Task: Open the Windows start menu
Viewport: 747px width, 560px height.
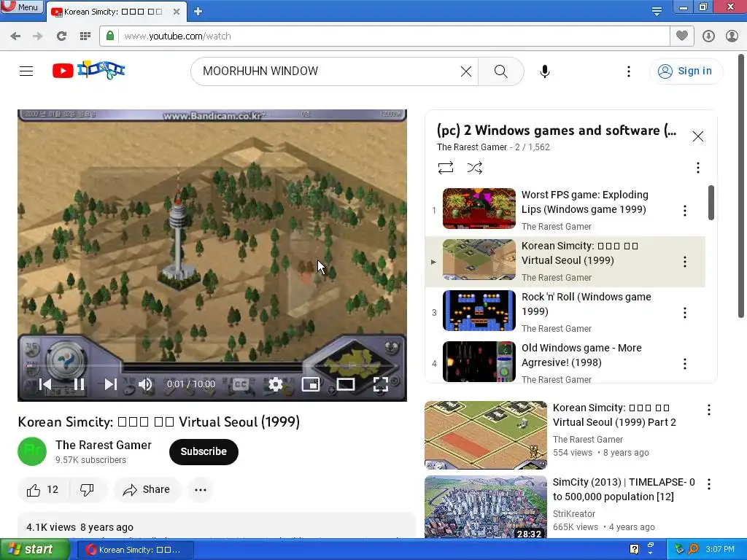Action: tap(34, 550)
